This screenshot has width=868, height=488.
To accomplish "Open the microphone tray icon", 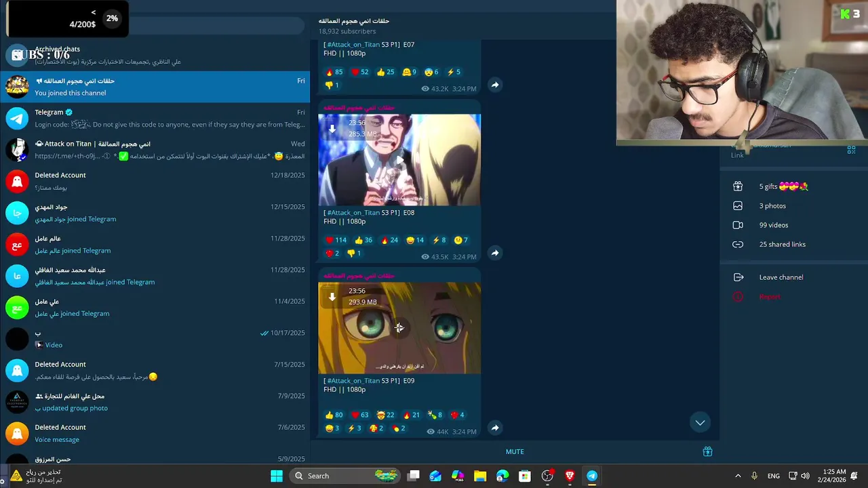I will point(754,476).
